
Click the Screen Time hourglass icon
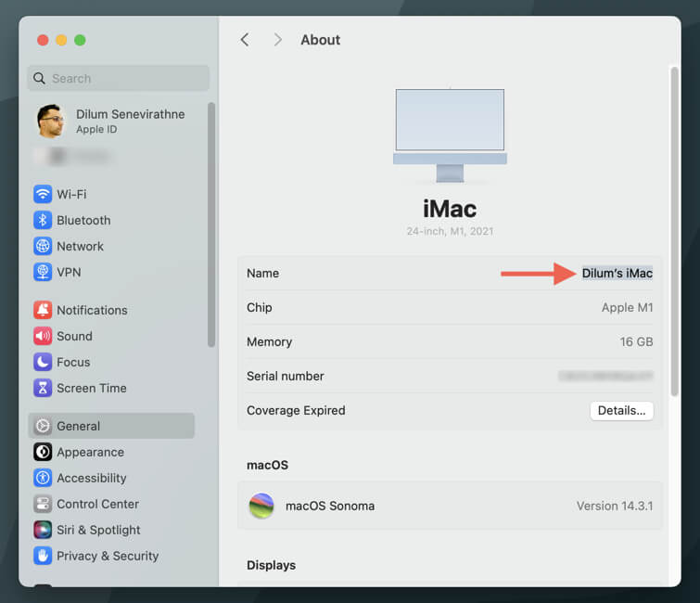[43, 388]
